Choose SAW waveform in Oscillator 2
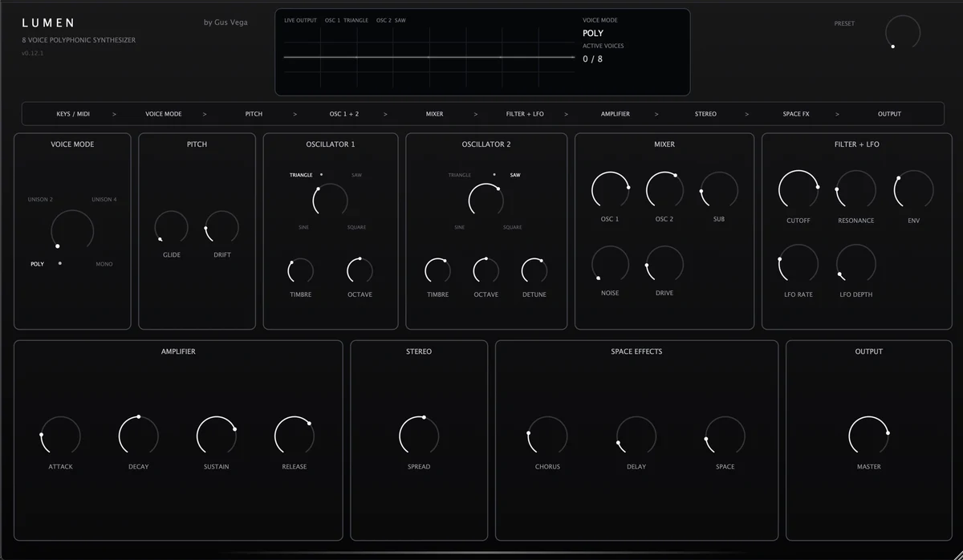Viewport: 963px width, 560px height. click(x=515, y=175)
